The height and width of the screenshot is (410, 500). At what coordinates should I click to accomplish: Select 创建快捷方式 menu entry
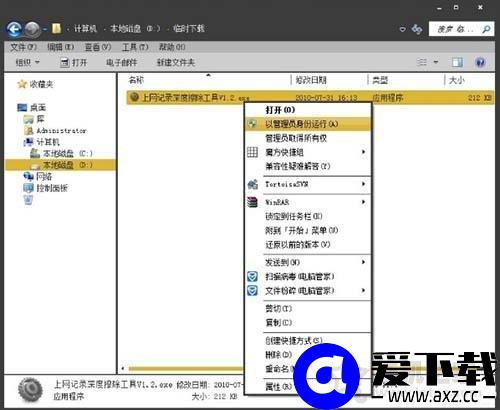coord(308,341)
